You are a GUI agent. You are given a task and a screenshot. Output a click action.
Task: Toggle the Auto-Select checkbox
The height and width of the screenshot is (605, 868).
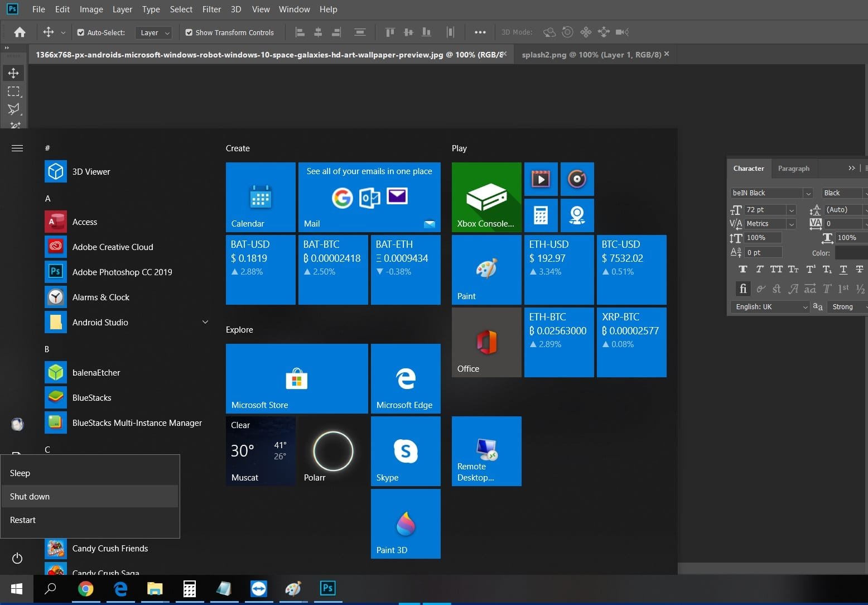pyautogui.click(x=81, y=33)
